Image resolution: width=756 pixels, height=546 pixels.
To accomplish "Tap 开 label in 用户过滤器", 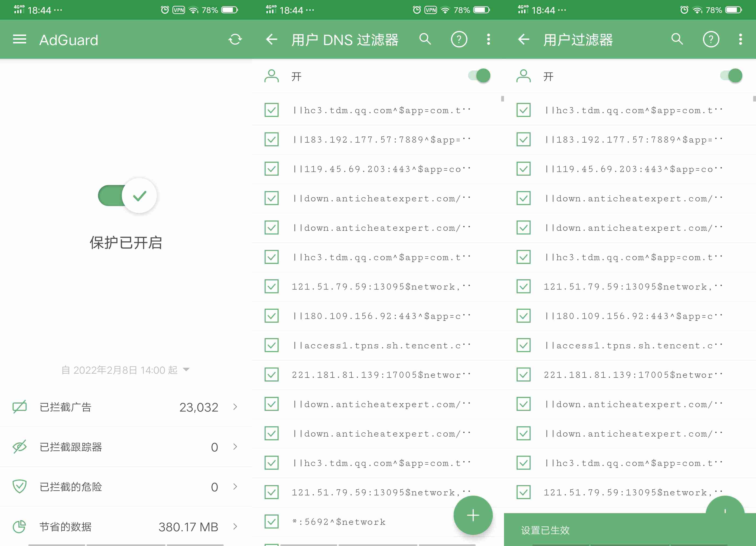I will [548, 76].
